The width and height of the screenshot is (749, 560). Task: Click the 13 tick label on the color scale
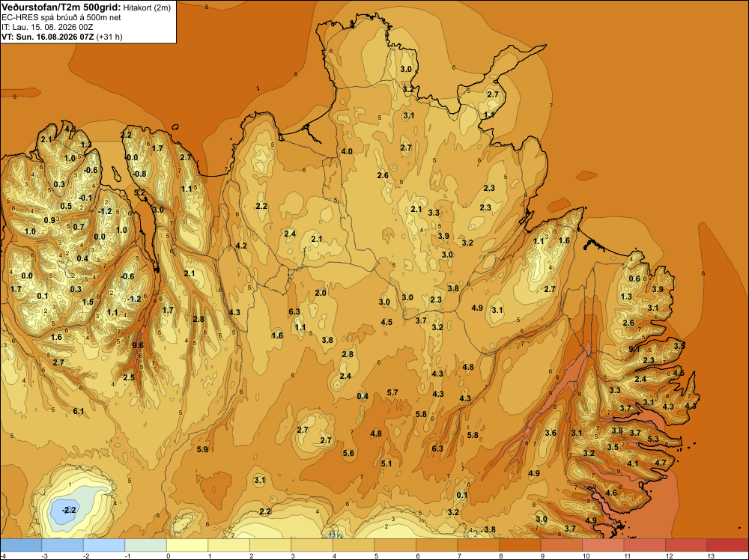click(710, 556)
